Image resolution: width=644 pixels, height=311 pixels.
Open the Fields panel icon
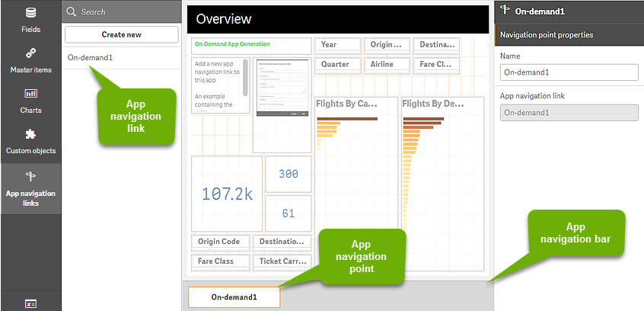point(30,12)
